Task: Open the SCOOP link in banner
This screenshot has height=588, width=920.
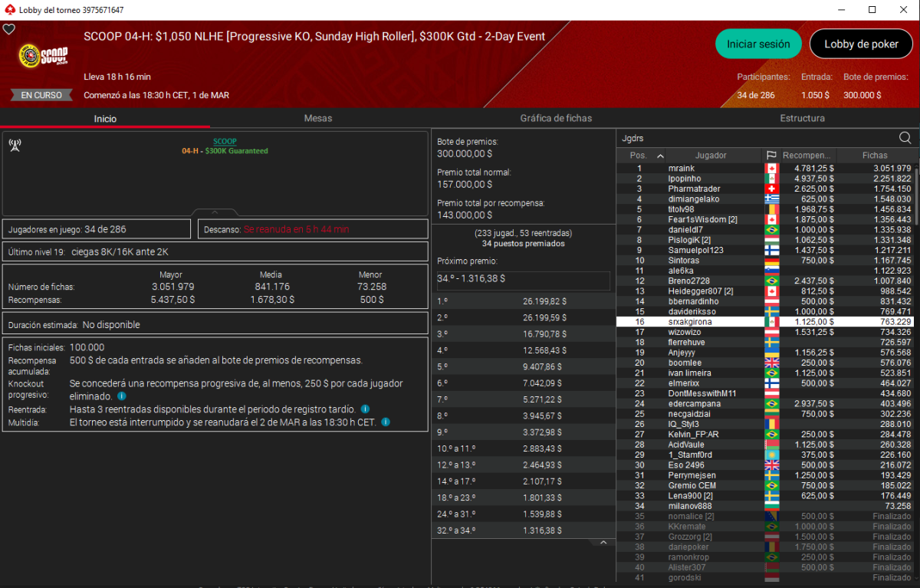Action: (225, 141)
